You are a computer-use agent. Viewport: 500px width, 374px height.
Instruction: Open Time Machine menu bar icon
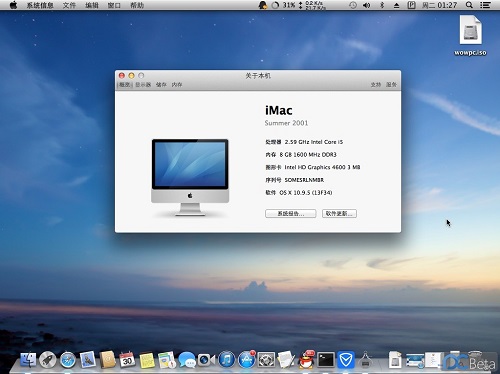353,5
